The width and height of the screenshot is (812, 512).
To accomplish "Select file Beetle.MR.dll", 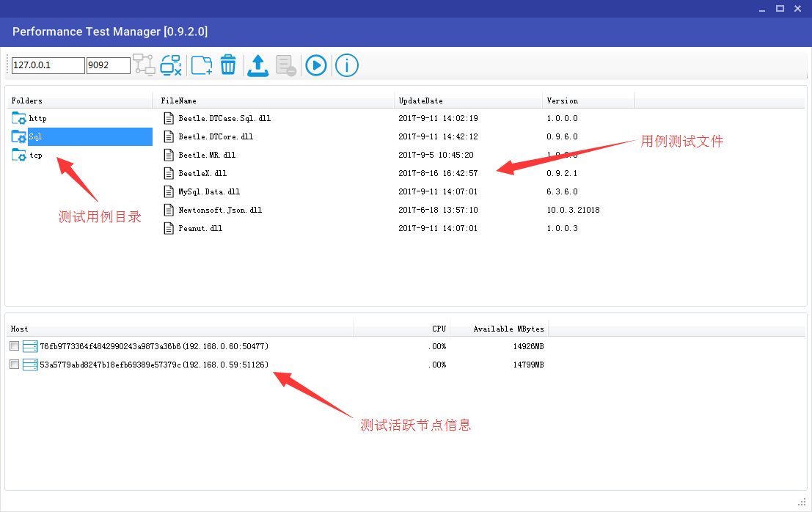I will (x=207, y=156).
